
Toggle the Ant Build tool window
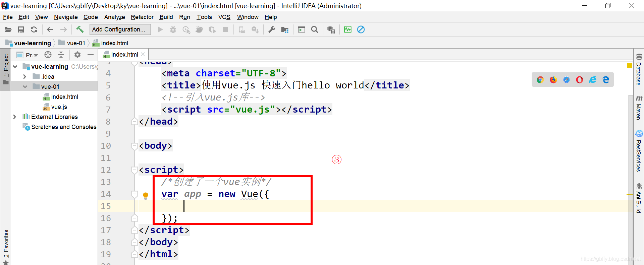click(x=639, y=198)
